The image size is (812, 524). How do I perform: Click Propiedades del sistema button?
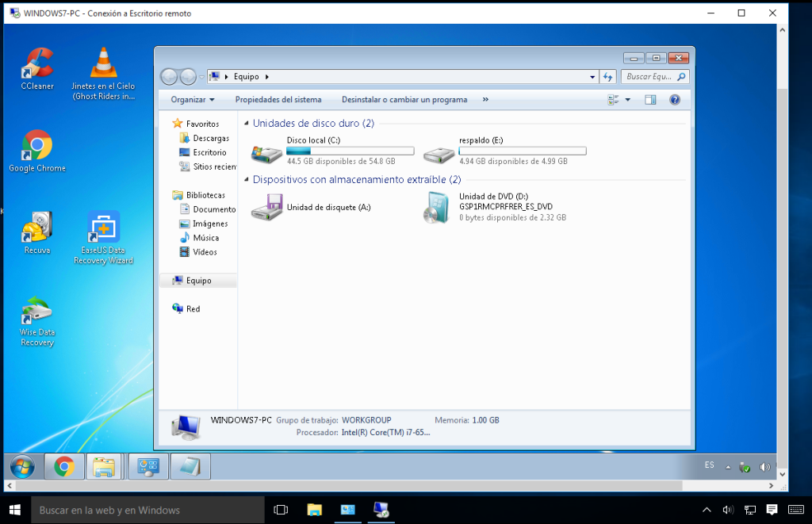278,100
